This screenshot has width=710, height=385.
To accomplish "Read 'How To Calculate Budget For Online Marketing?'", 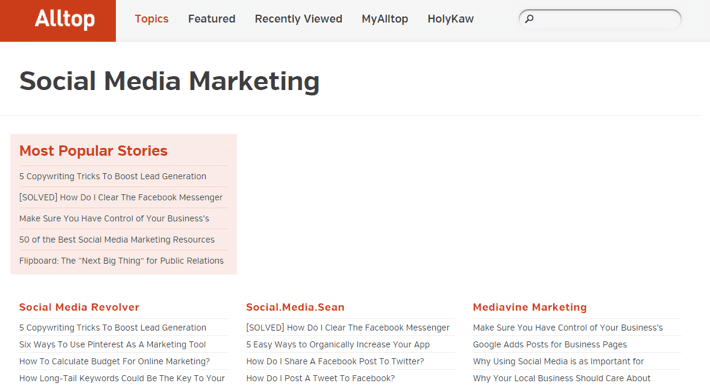I will click(x=115, y=361).
